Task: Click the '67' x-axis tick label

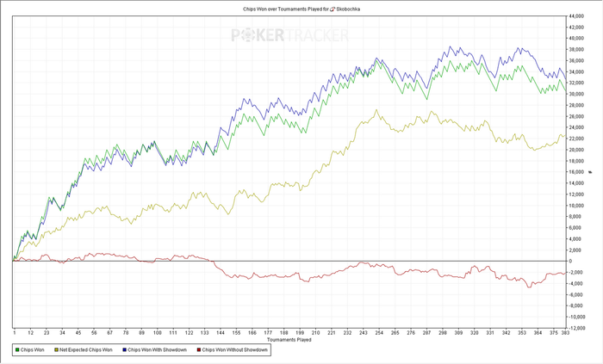Action: tap(109, 333)
